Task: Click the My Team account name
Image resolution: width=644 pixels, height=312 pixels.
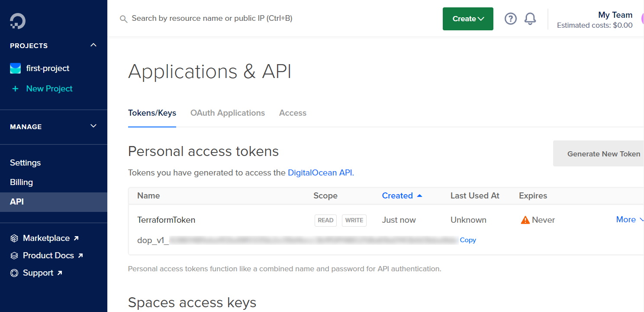Action: coord(615,15)
